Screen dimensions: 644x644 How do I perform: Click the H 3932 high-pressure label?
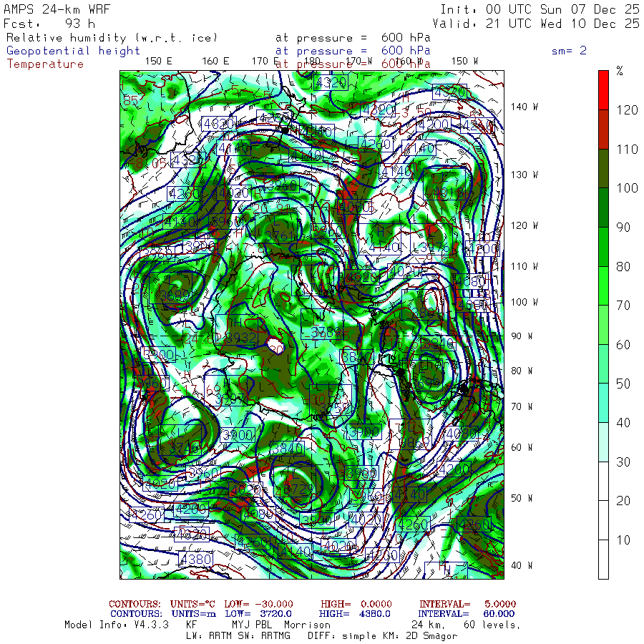pyautogui.click(x=237, y=331)
